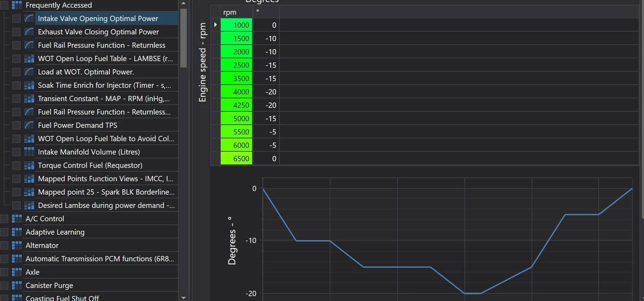Click the degree symbol column header

coord(266,12)
